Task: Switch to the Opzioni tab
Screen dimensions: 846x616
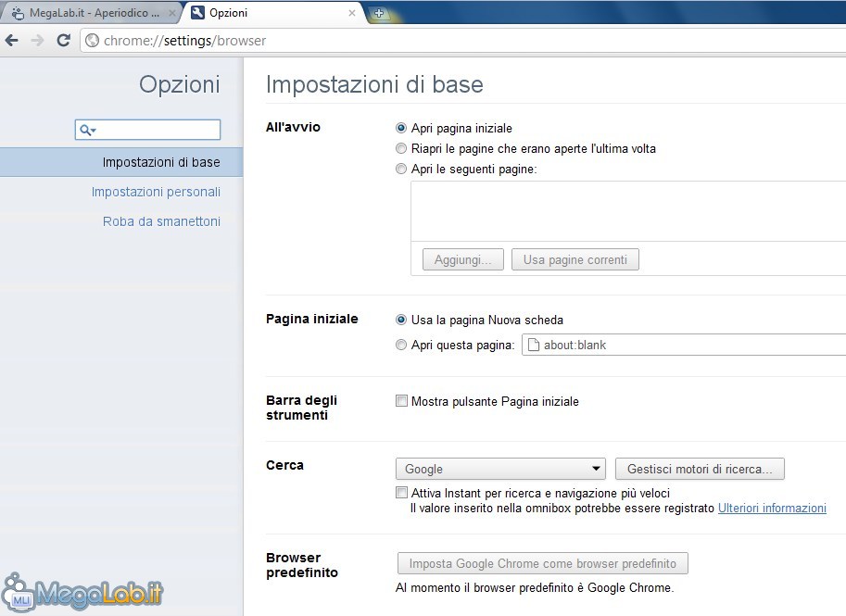Action: [x=272, y=13]
